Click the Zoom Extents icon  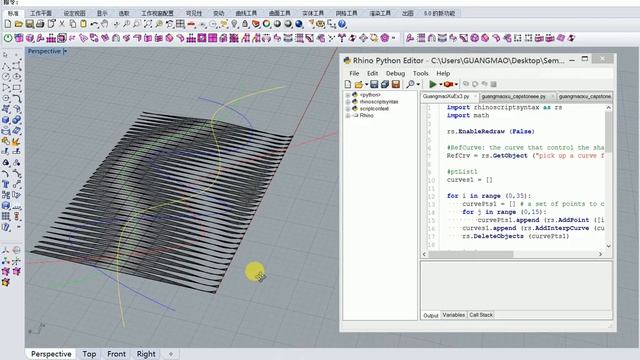point(148,24)
